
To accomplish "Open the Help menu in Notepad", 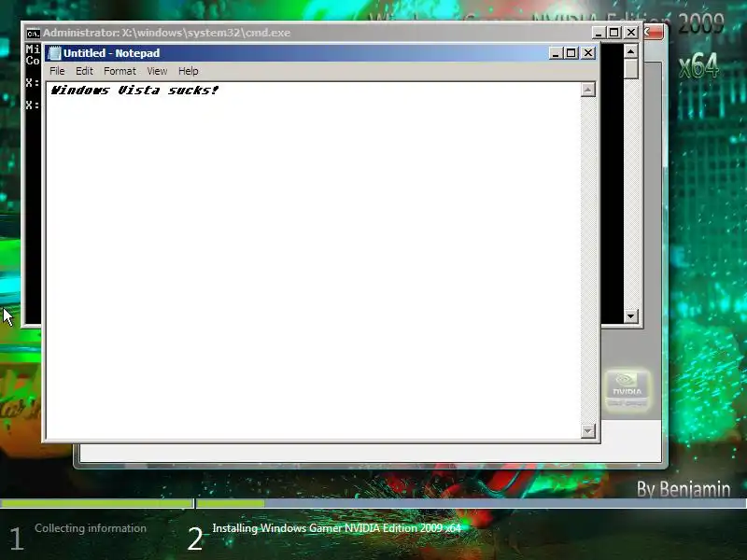I will (x=189, y=71).
